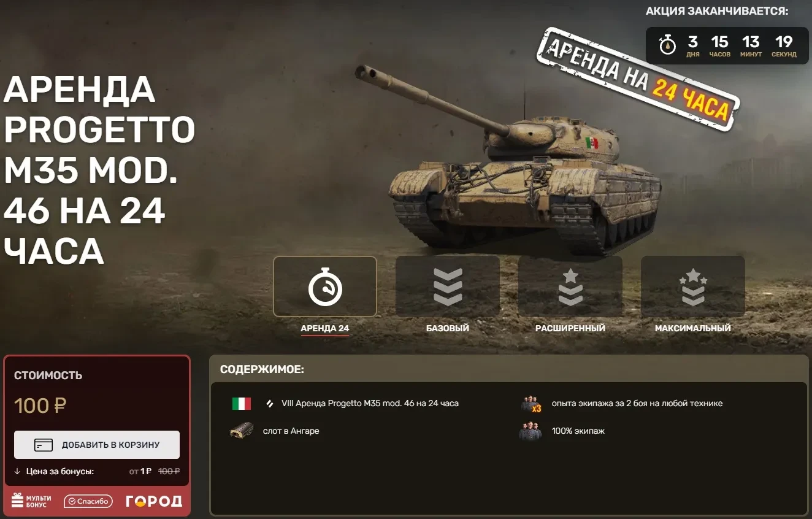
Task: Click the Italian flag icon in contents
Action: click(x=242, y=404)
